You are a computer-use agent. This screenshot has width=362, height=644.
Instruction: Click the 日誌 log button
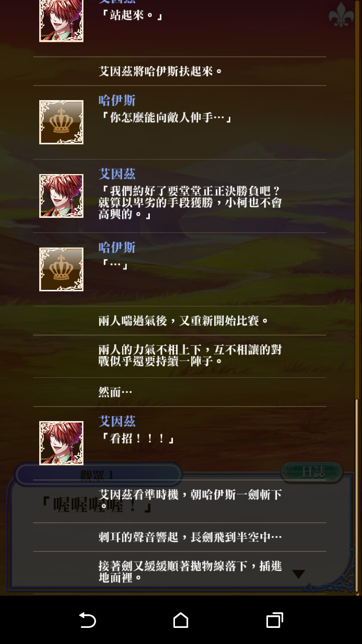[x=312, y=472]
